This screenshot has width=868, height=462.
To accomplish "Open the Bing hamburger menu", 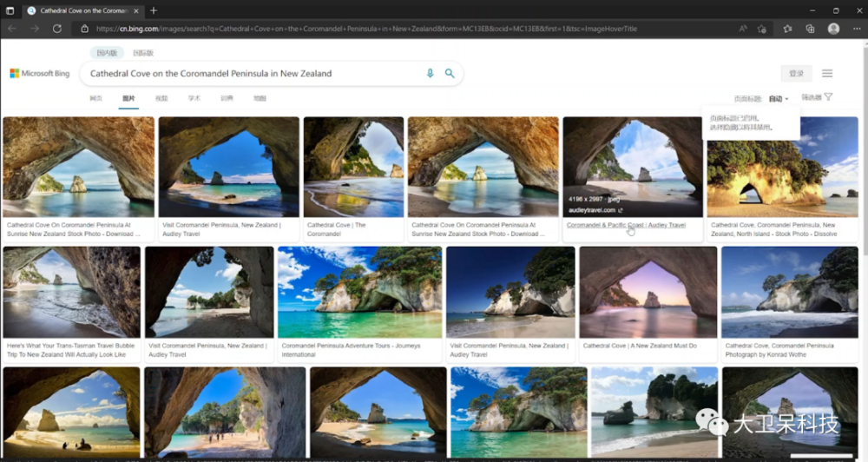I will (827, 74).
